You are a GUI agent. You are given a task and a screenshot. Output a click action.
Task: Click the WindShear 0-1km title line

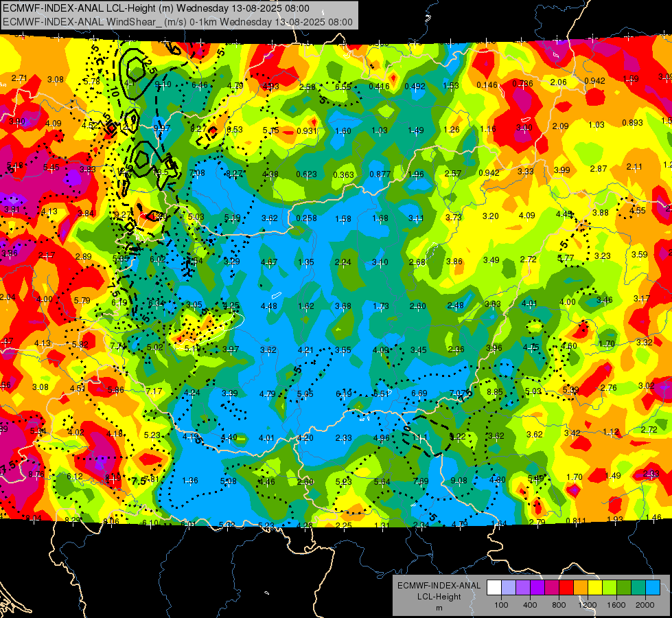pos(177,22)
